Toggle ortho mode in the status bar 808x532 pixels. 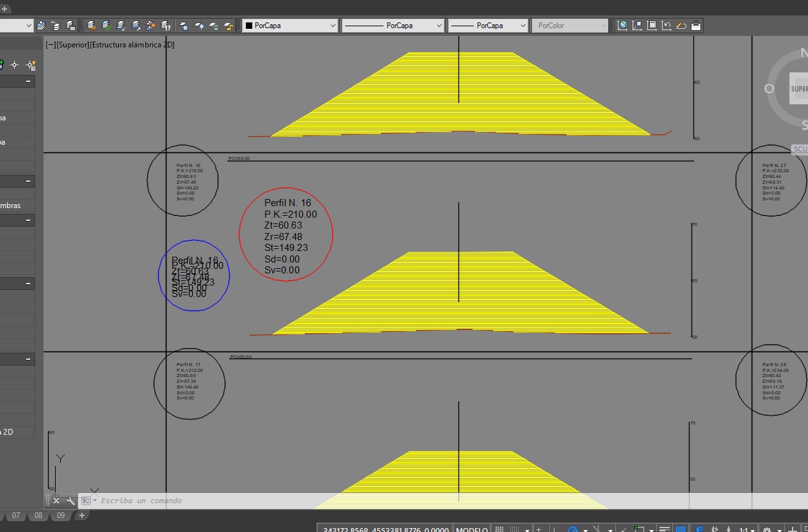pos(555,529)
